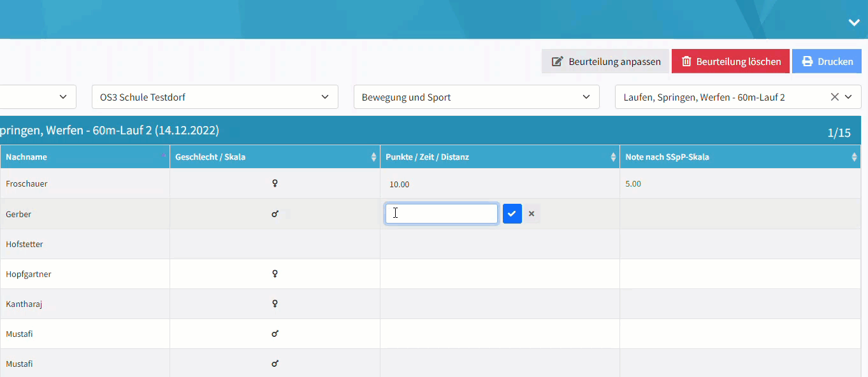This screenshot has width=868, height=377.
Task: Click the 10.00 value for Froschauer
Action: [400, 184]
